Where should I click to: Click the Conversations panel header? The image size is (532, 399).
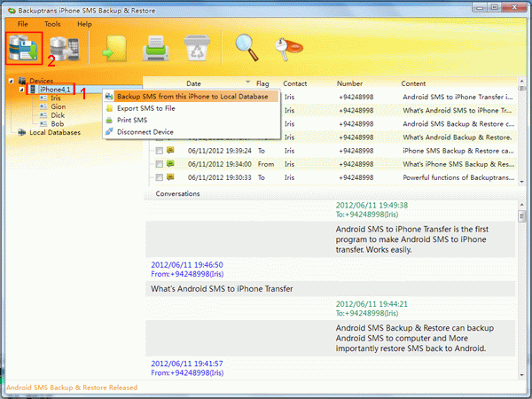click(177, 193)
